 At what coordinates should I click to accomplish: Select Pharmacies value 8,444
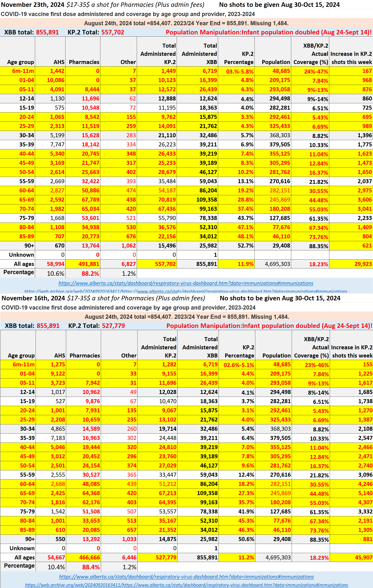click(83, 89)
